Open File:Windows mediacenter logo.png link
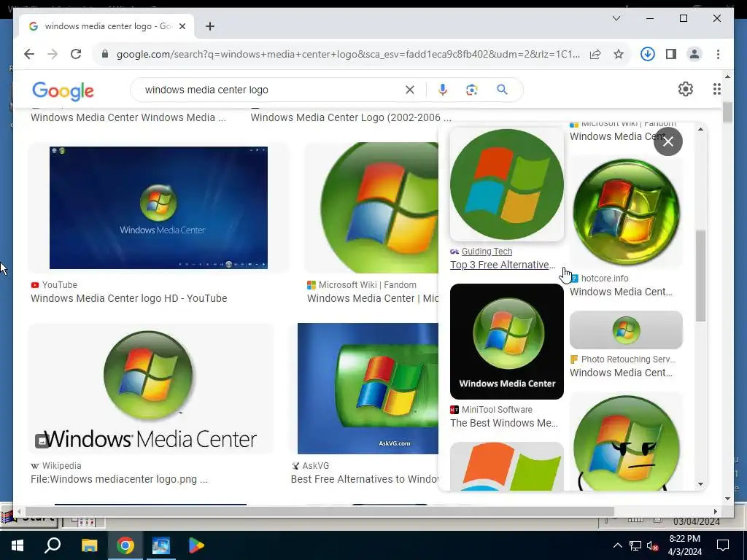Screen dimensions: 747x560 119,479
